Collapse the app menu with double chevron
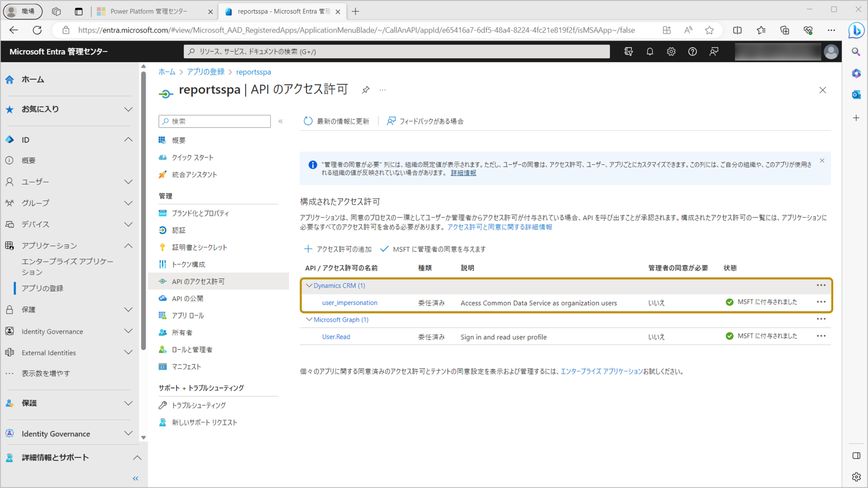 point(280,121)
